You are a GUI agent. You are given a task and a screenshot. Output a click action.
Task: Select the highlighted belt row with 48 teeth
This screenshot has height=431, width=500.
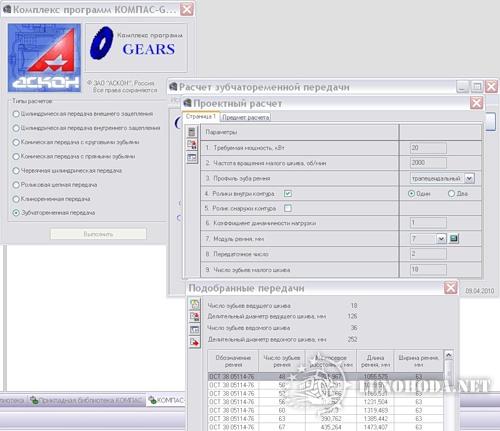[326, 377]
